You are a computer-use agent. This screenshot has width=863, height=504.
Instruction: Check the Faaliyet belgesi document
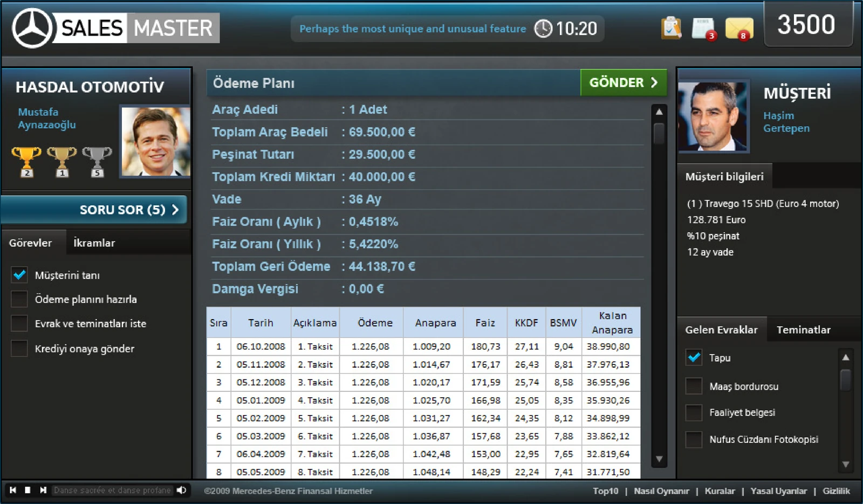pos(694,412)
